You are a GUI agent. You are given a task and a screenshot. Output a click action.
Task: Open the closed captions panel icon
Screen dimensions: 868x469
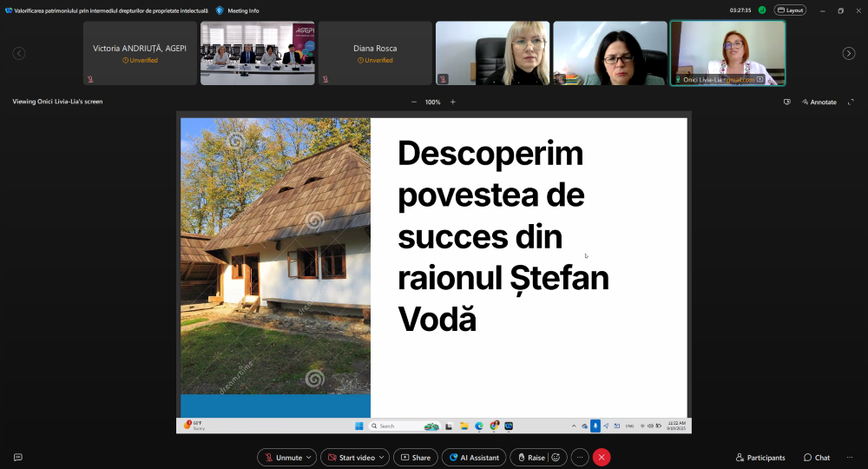pos(17,457)
